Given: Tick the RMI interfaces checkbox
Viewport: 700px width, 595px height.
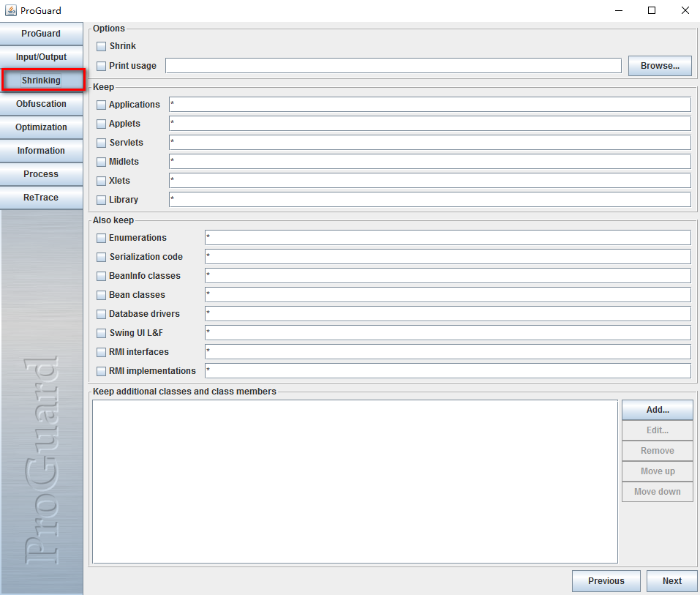Looking at the screenshot, I should point(102,353).
